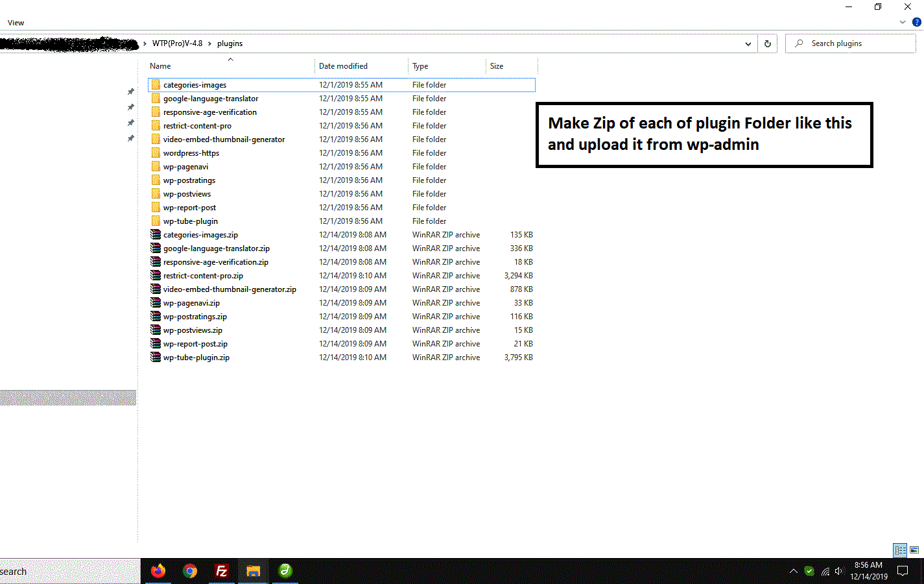Click the Search plugins box

[x=850, y=43]
